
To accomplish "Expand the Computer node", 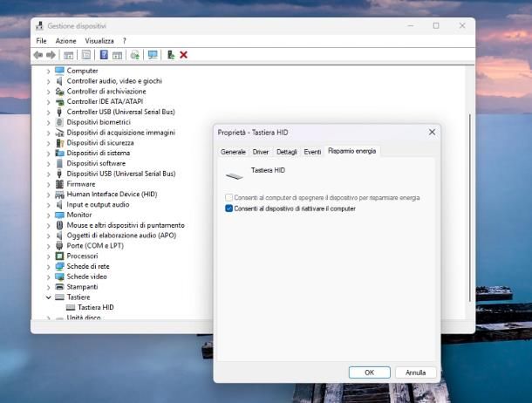I will pos(48,72).
